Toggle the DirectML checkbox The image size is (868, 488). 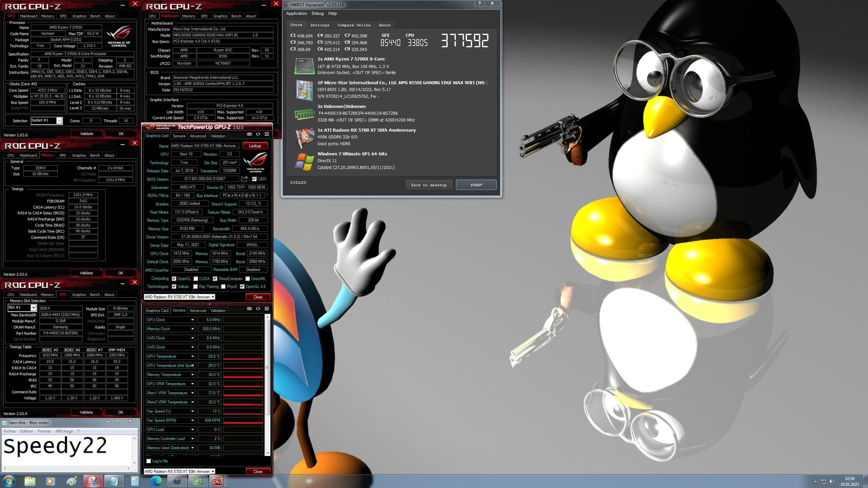(x=248, y=279)
